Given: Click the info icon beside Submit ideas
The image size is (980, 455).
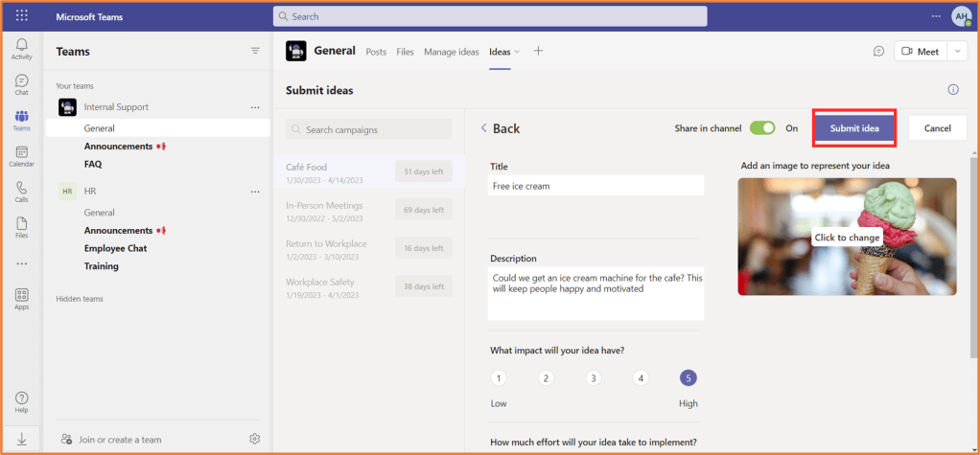Looking at the screenshot, I should [953, 90].
